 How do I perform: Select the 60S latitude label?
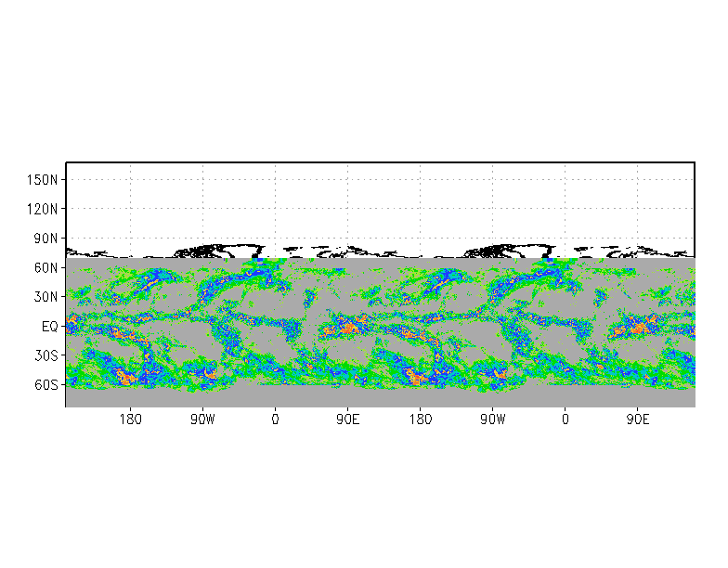45,385
